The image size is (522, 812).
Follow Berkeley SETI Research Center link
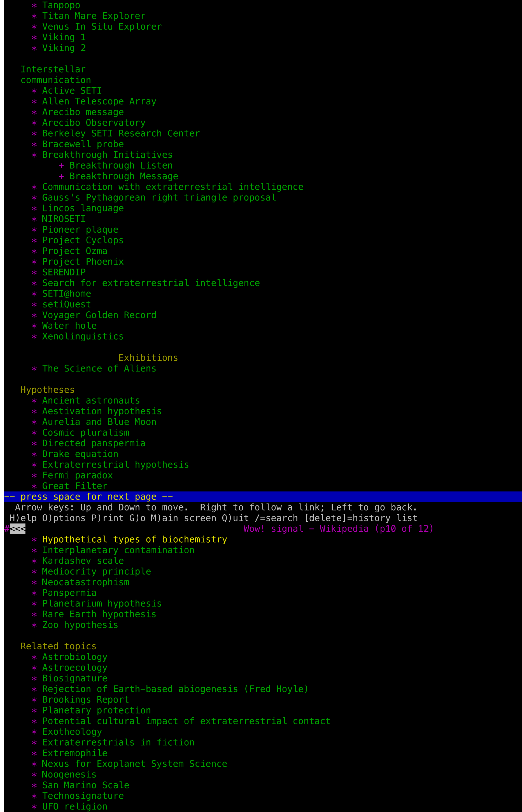coord(121,133)
